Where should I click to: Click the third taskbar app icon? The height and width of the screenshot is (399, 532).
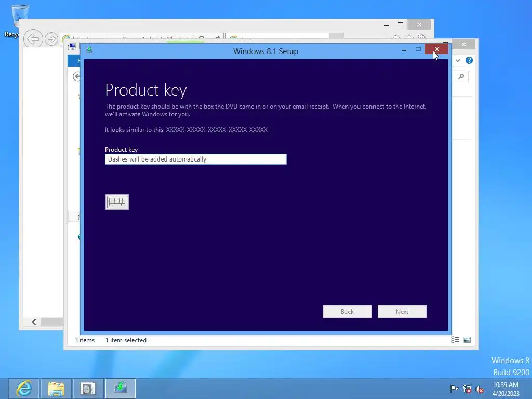click(88, 389)
